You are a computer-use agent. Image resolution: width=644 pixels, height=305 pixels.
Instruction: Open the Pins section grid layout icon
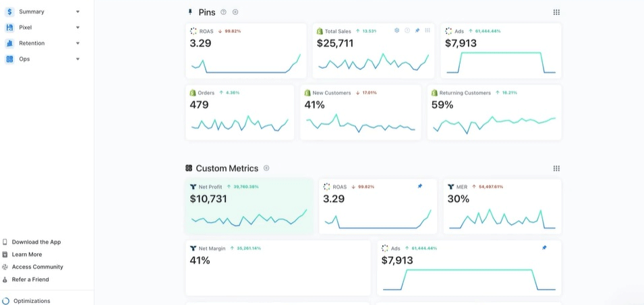[x=556, y=12]
